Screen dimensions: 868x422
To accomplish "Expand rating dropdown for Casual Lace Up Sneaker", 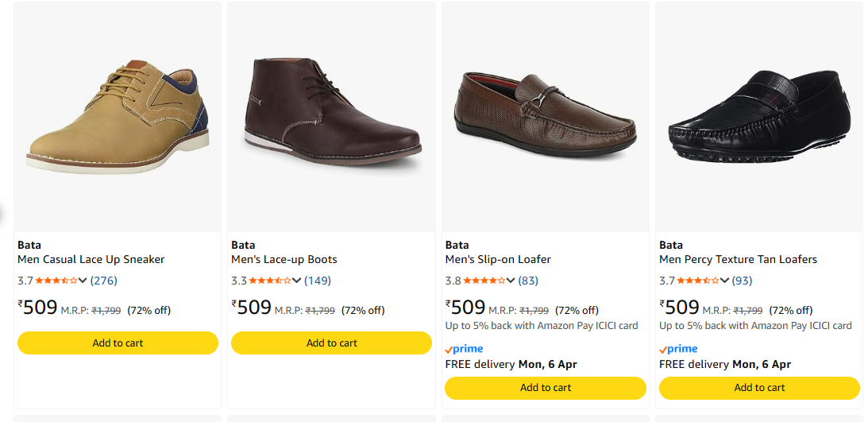I will 83,281.
